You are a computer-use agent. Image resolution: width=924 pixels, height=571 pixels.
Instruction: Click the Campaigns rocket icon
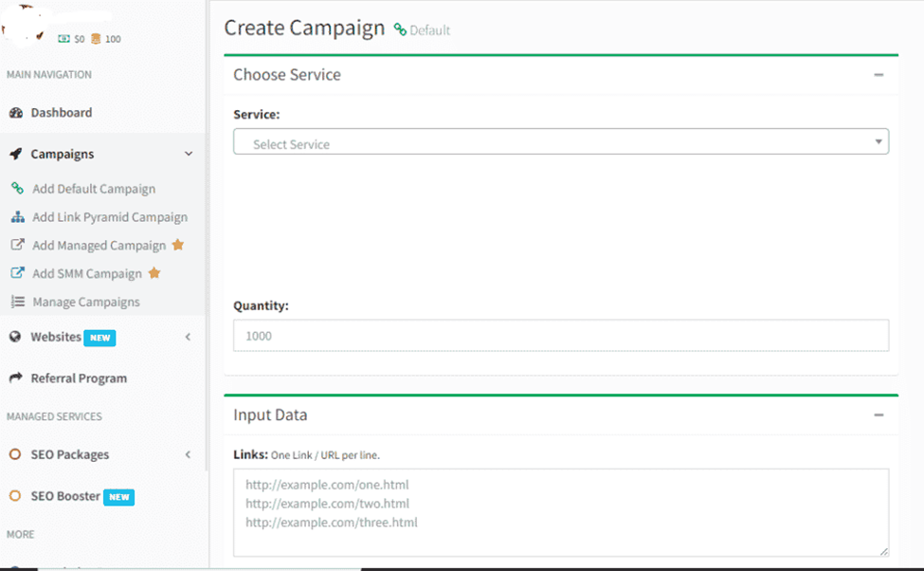point(15,154)
